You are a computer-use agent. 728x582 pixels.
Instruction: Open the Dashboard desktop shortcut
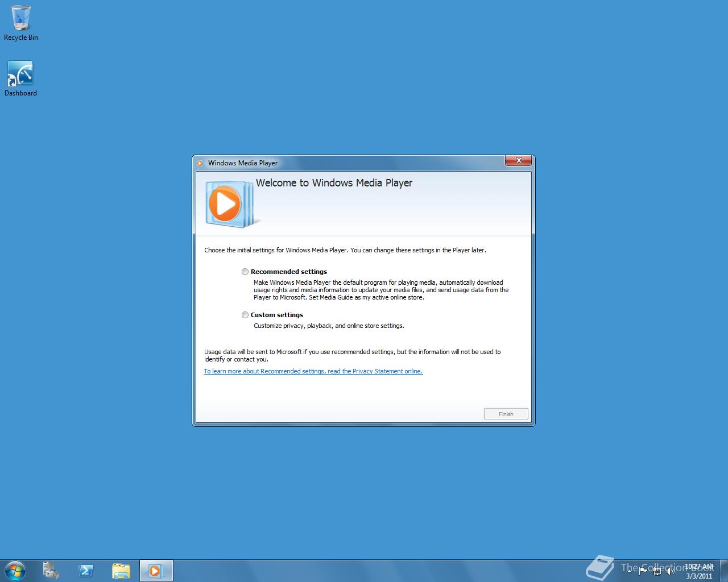(x=20, y=79)
